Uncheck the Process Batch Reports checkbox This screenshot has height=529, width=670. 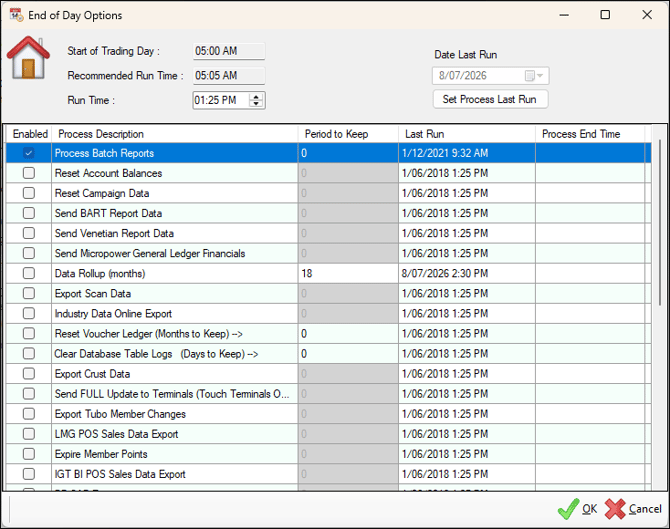[x=29, y=153]
